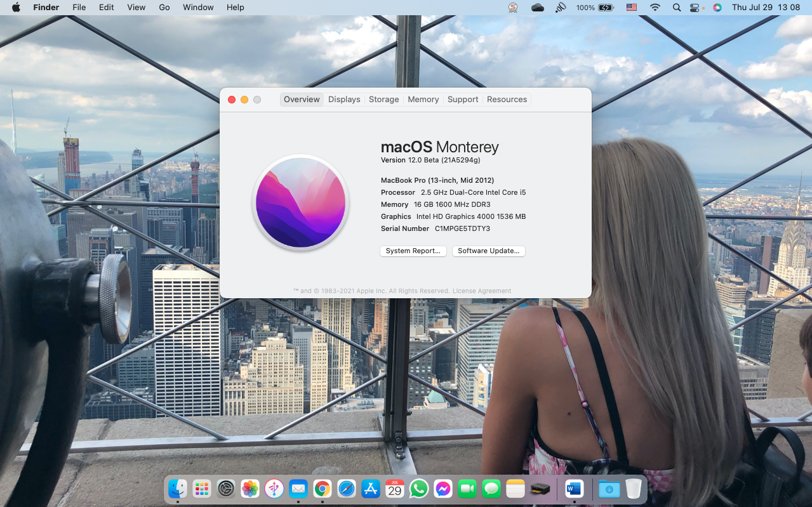The width and height of the screenshot is (812, 507).
Task: Open the Wi-Fi menu
Action: [x=655, y=8]
